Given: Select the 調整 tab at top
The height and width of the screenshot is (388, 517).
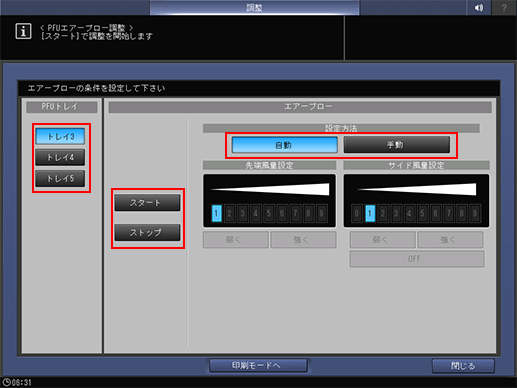Looking at the screenshot, I should click(x=254, y=7).
